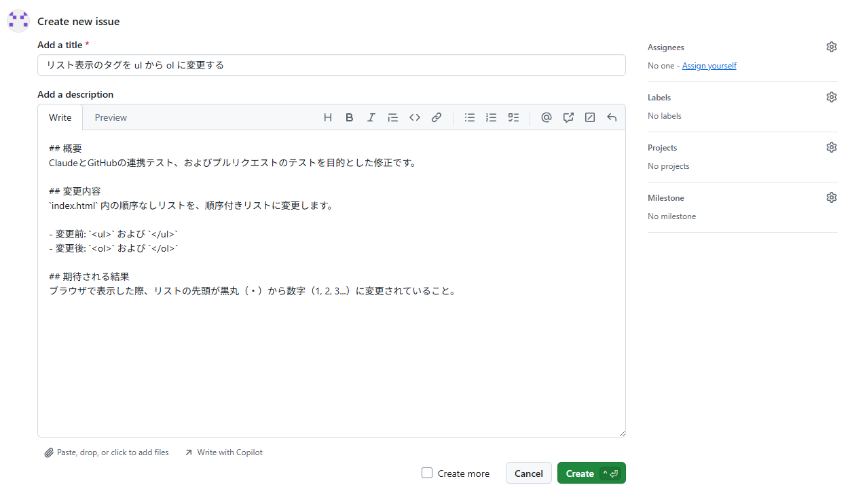Click the 'No milestone' text
The height and width of the screenshot is (504, 850).
pyautogui.click(x=671, y=216)
